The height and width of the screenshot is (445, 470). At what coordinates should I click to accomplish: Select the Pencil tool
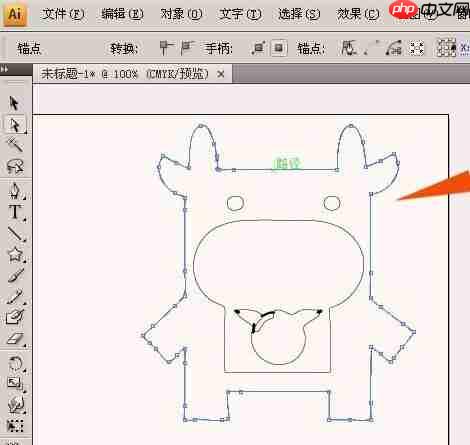pos(15,296)
